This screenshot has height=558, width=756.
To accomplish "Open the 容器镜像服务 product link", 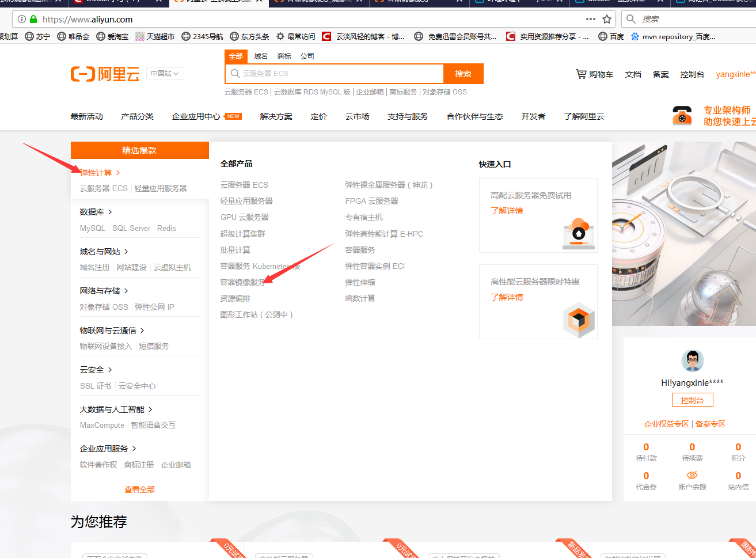I will (x=244, y=282).
